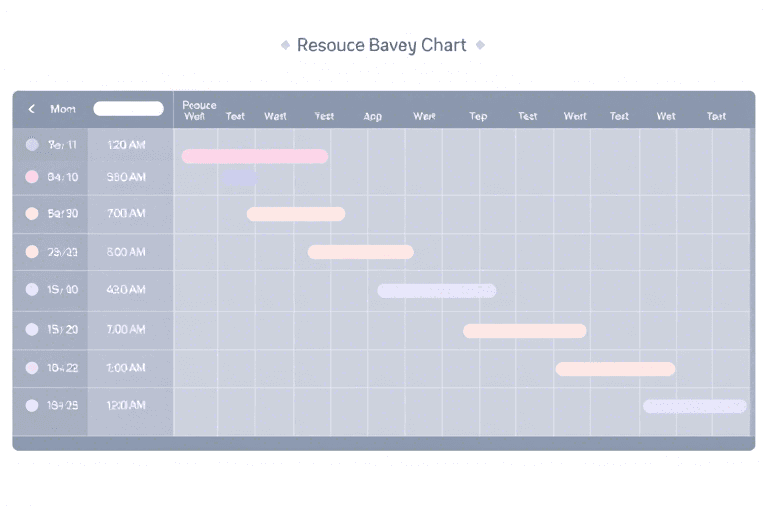Click the Mom label in the header

[62, 109]
